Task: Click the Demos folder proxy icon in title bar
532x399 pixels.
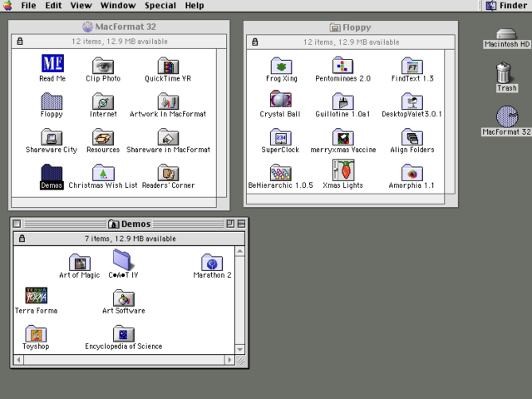Action: click(113, 224)
